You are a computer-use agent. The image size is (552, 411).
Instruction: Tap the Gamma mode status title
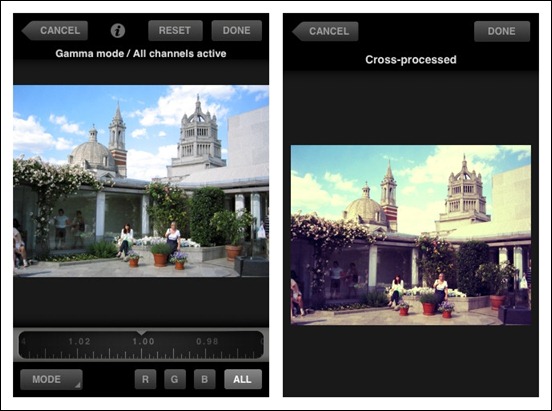141,54
